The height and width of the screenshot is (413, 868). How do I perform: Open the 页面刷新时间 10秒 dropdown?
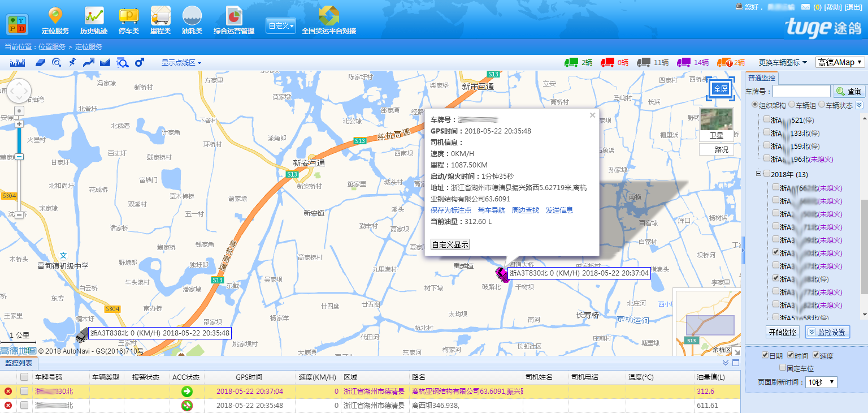(821, 382)
